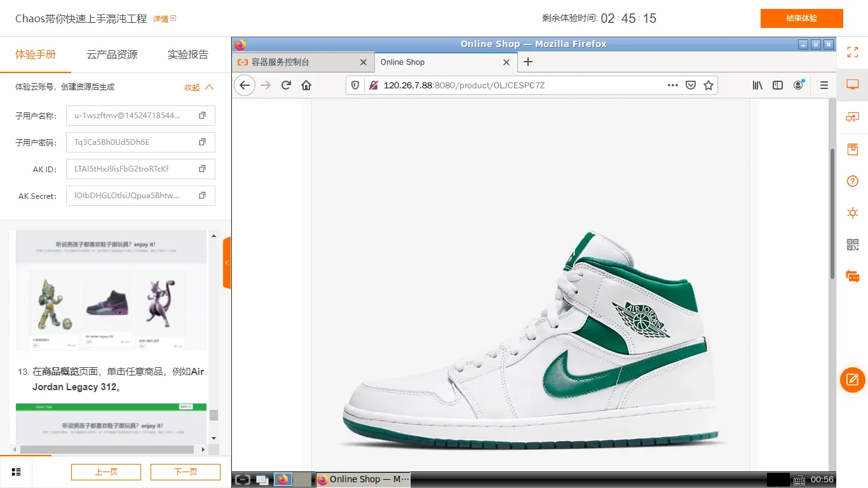Click the Firefox forward arrow button
Screen dimensions: 868x488
pos(266,85)
